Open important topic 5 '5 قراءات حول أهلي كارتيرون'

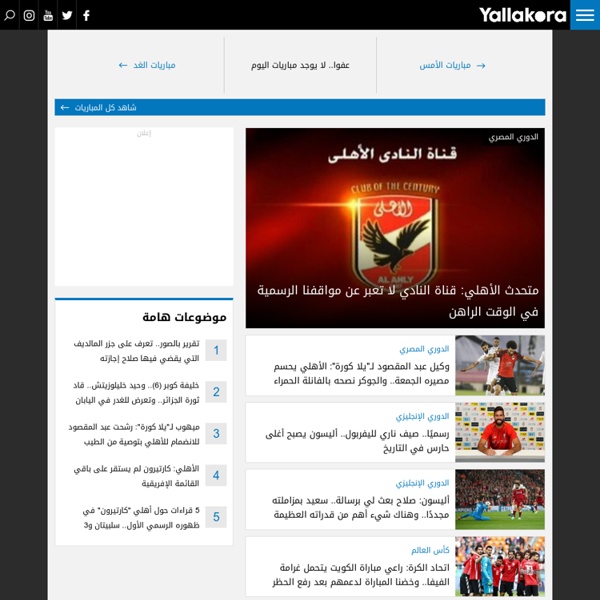point(141,518)
